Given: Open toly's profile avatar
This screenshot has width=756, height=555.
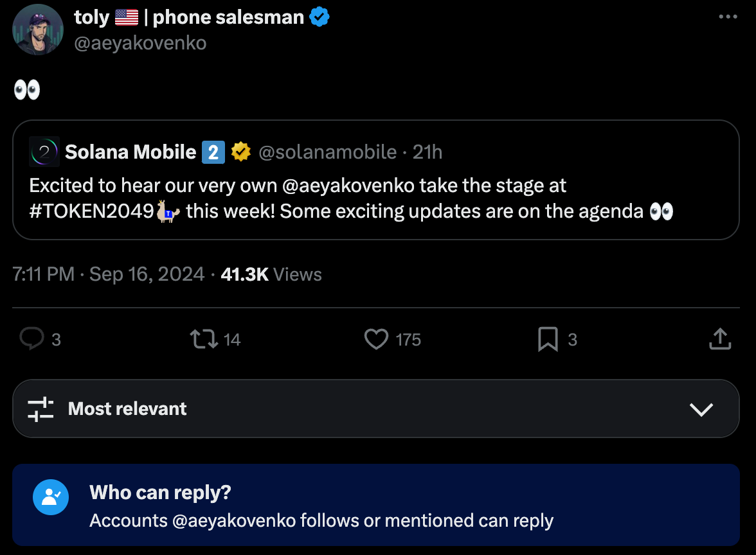Looking at the screenshot, I should (38, 30).
